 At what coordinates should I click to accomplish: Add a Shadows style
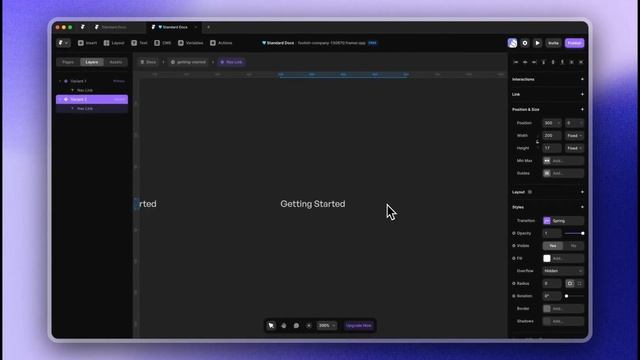click(563, 321)
